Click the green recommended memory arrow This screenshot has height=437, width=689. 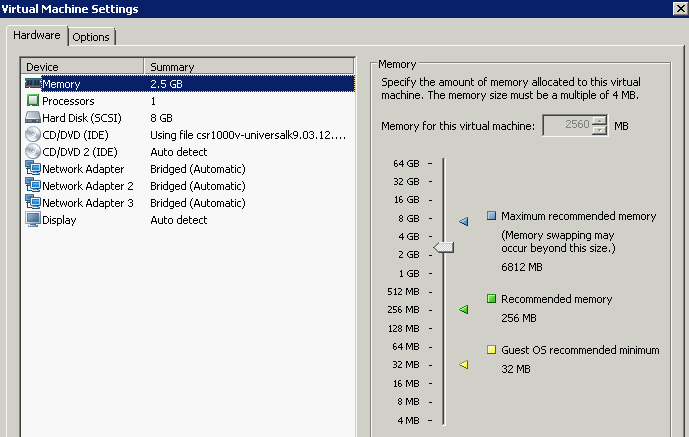click(464, 310)
